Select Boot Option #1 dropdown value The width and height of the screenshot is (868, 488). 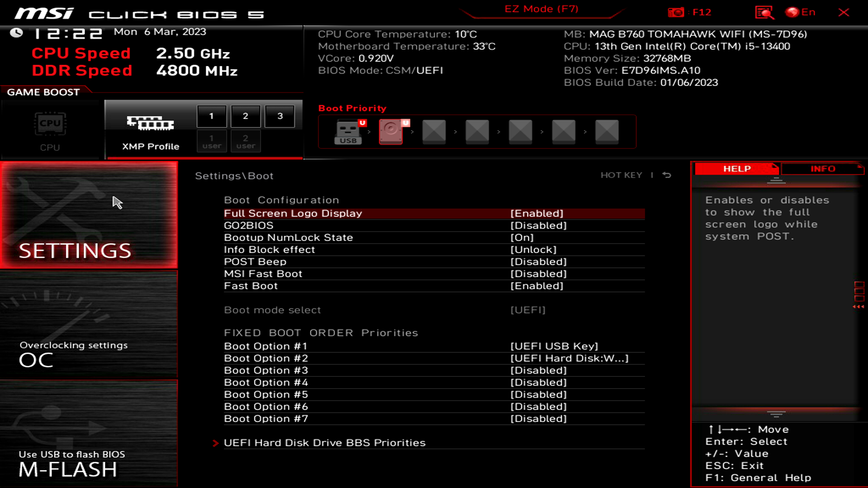click(x=554, y=346)
